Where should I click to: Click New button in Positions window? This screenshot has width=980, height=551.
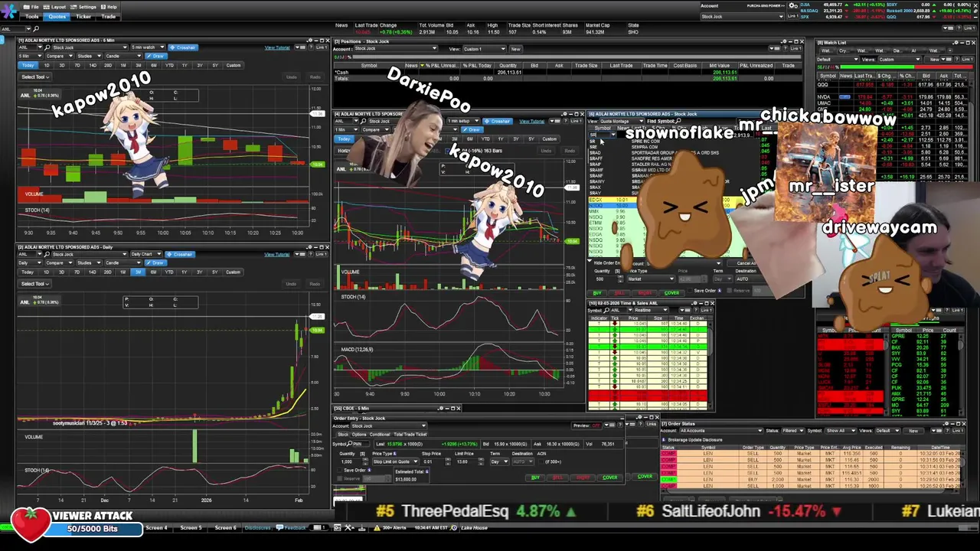(x=515, y=48)
